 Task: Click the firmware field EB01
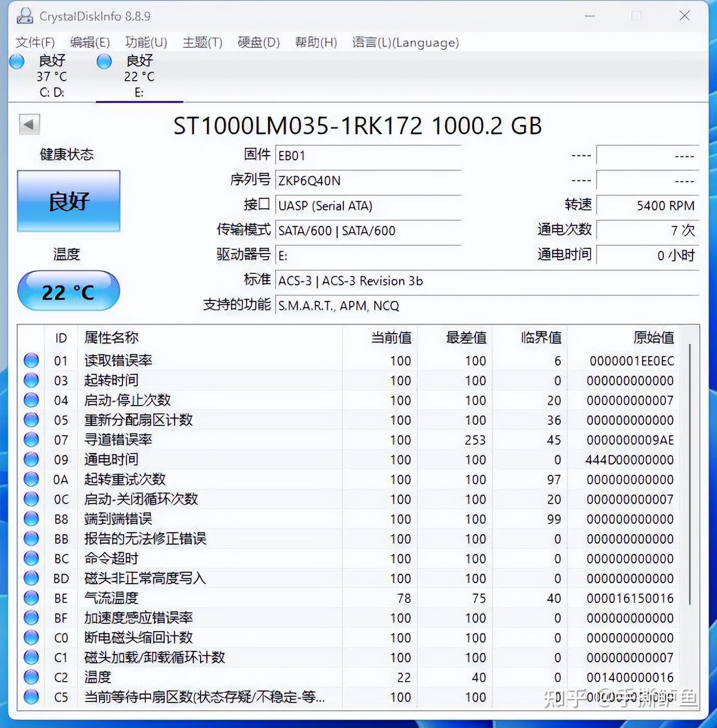point(368,155)
